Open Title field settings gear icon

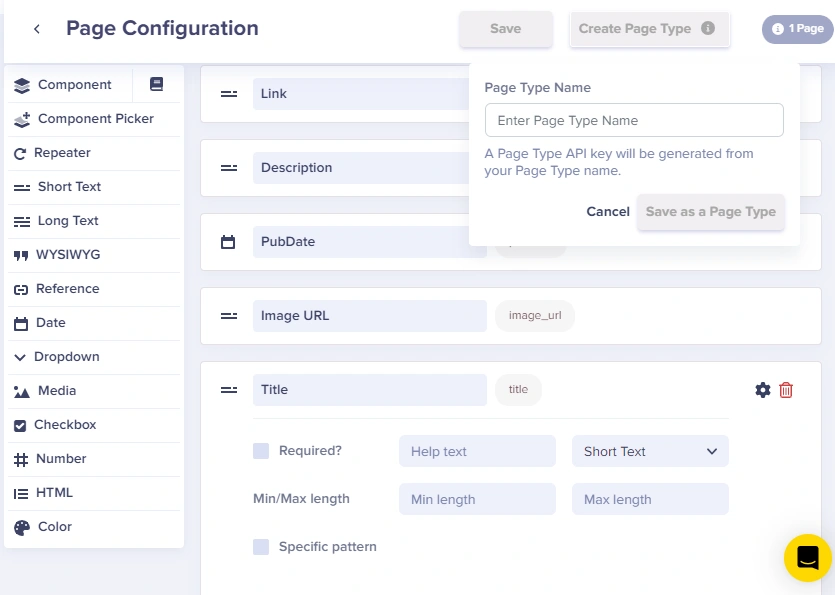pyautogui.click(x=763, y=390)
